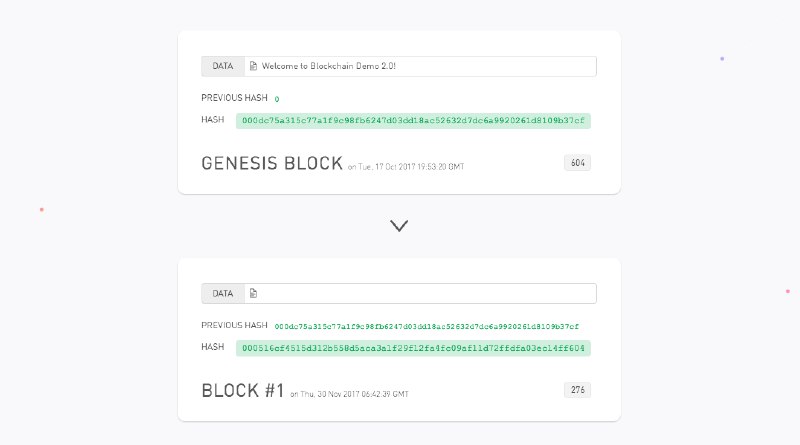Screen dimensions: 800x445
Task: Select the Genesis block green hash value
Action: 413,121
